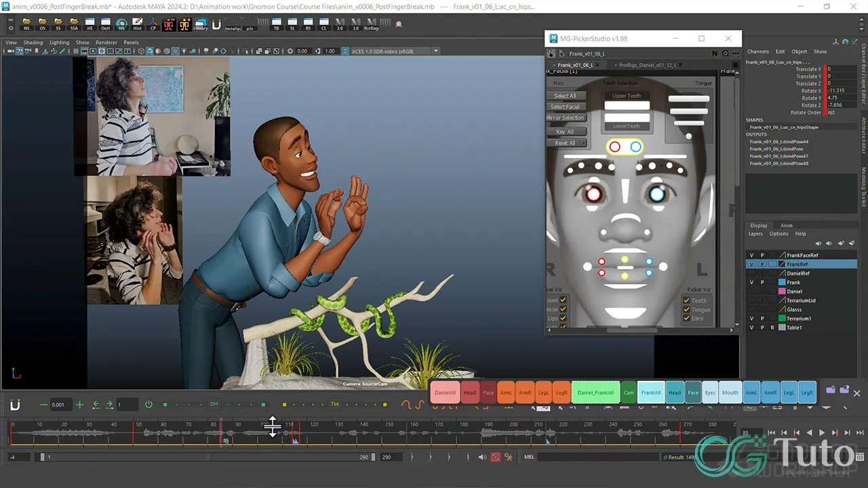Click the power icon in the tween toolbar

pyautogui.click(x=149, y=405)
